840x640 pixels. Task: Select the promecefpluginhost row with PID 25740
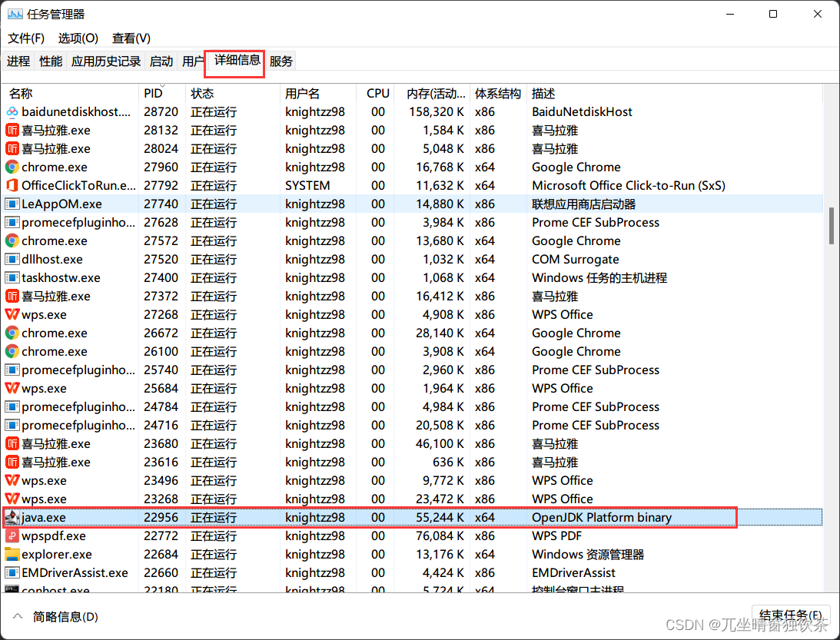click(413, 370)
